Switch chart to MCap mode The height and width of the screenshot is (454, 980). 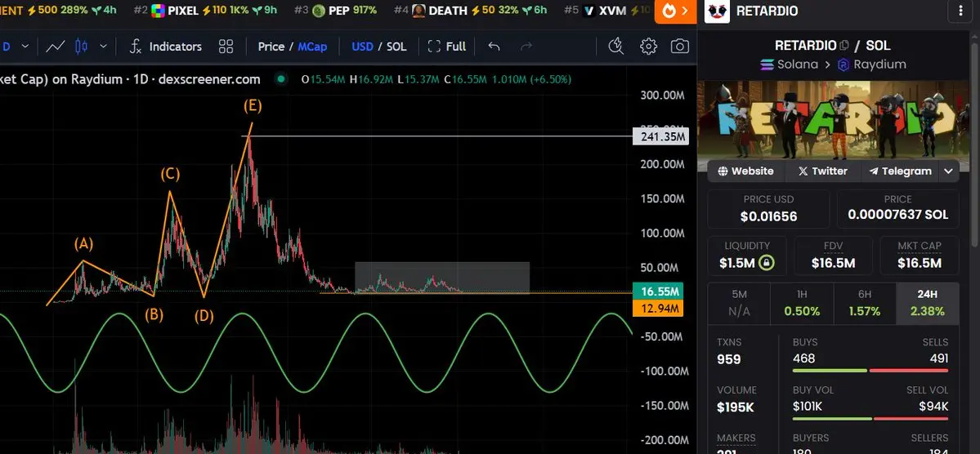point(312,47)
